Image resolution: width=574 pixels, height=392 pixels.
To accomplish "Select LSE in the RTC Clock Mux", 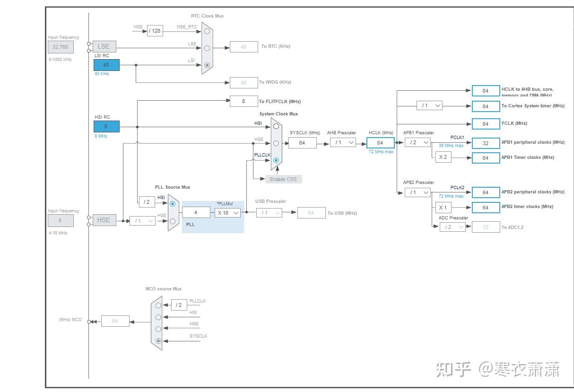I will pos(207,48).
